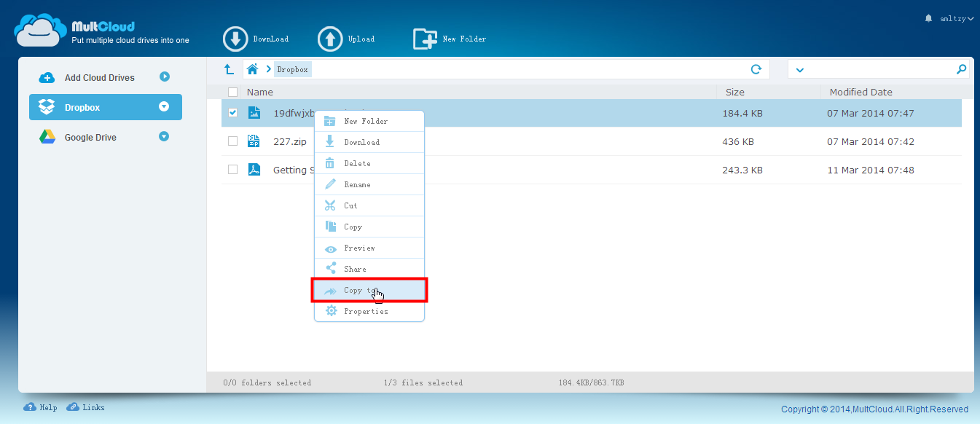
Task: Click the zip file icon of 227.zip
Action: tap(254, 141)
